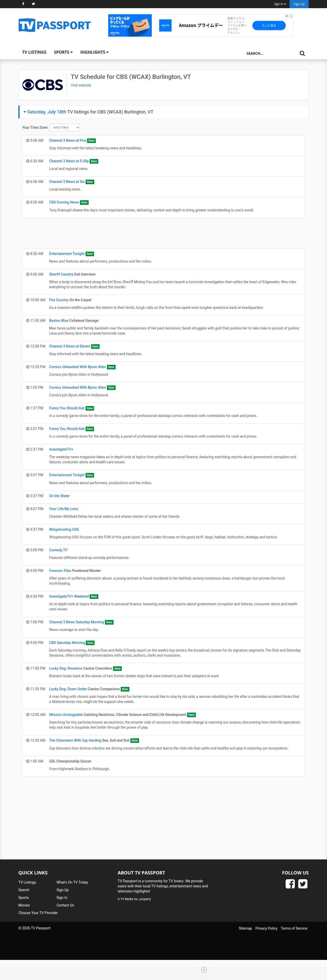Open the Twitter icon in the top bar

pos(34,4)
